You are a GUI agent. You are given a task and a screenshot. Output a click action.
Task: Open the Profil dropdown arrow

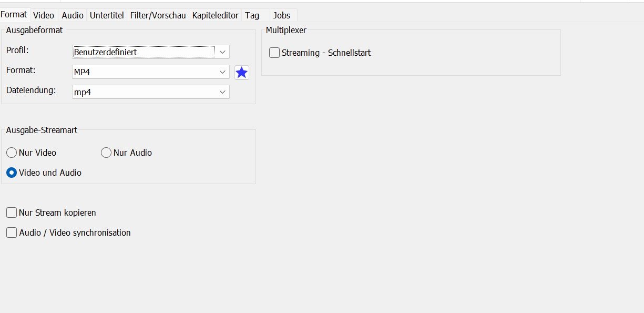(x=222, y=52)
